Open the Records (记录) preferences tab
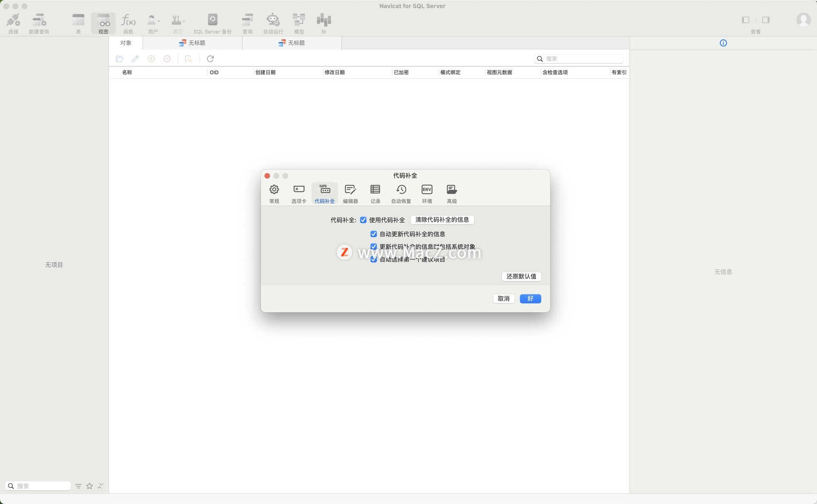This screenshot has width=817, height=504. (375, 194)
